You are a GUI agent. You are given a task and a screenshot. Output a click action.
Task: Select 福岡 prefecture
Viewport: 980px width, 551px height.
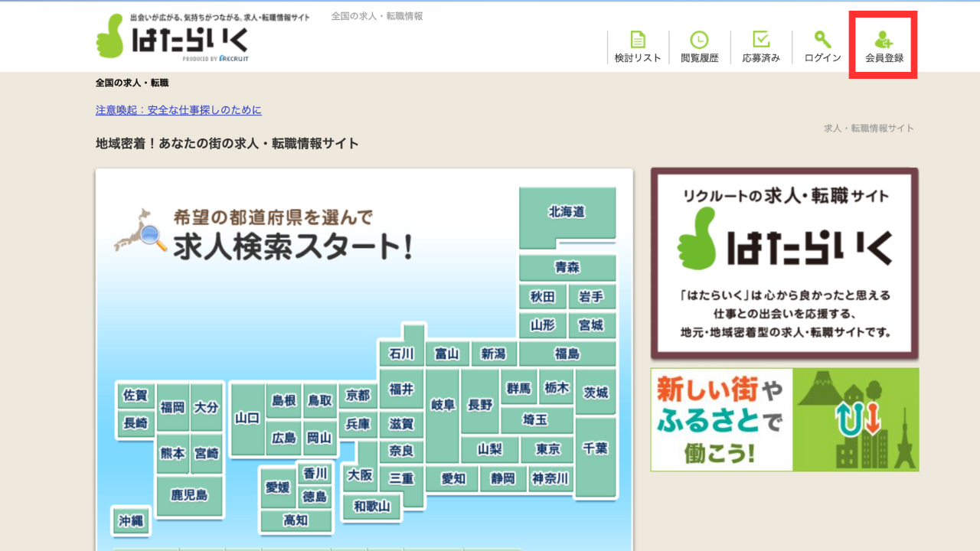coord(172,408)
